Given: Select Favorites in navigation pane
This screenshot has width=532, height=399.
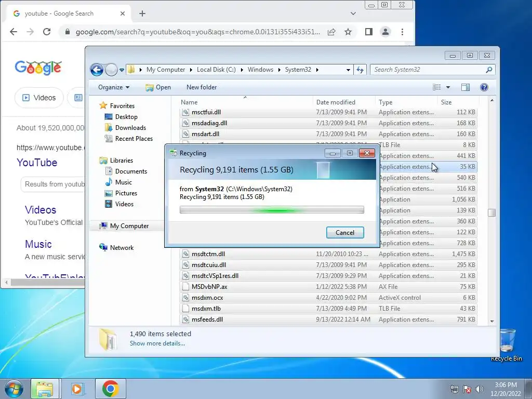Looking at the screenshot, I should (x=117, y=106).
